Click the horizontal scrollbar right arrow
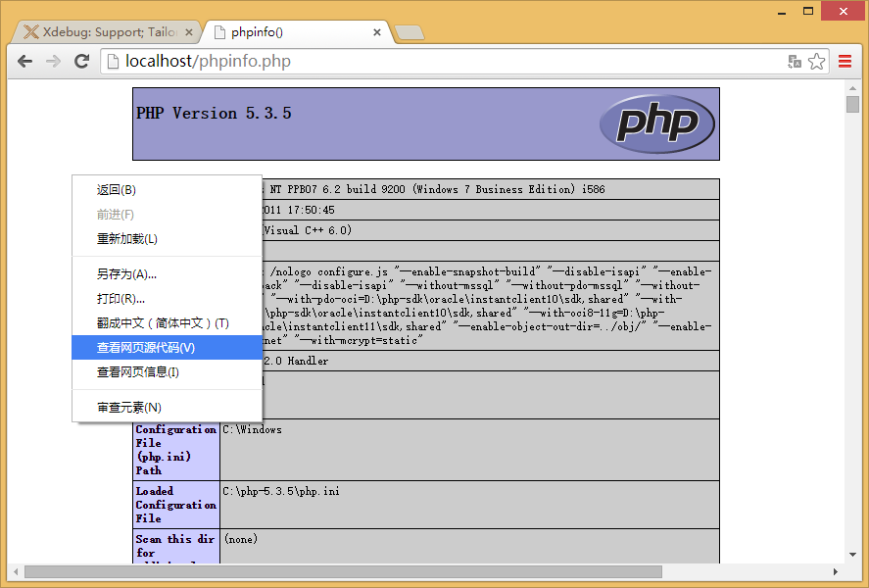 [x=835, y=571]
